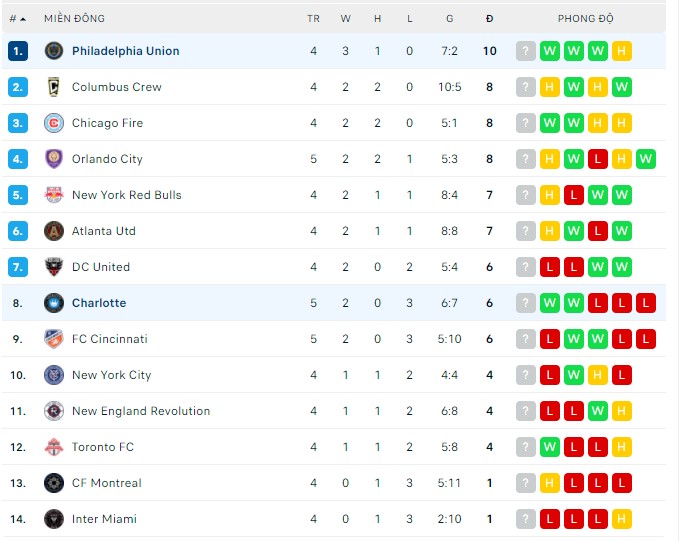Click the rank 1 position badge
The height and width of the screenshot is (541, 679).
click(18, 51)
